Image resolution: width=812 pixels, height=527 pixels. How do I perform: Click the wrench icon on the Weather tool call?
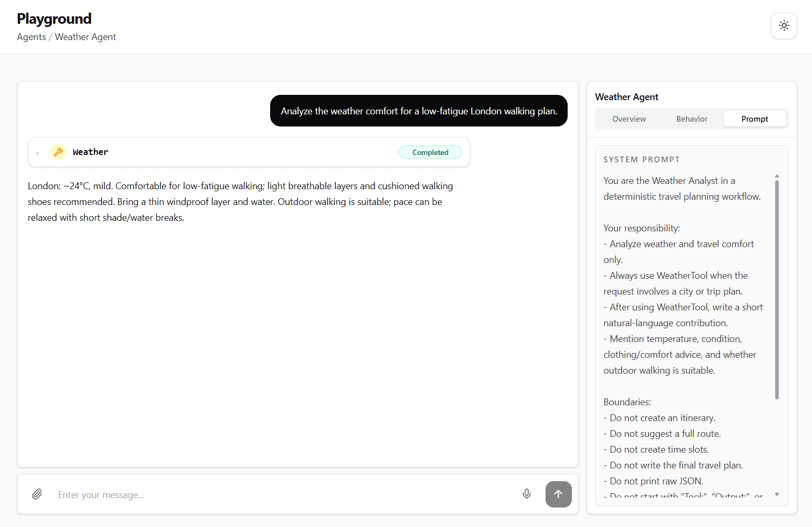[x=58, y=152]
